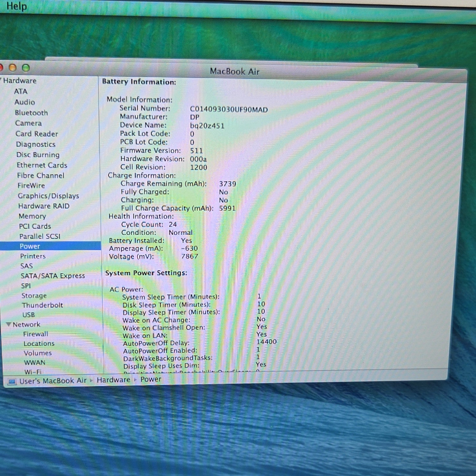Screen dimensions: 476x476
Task: Select Fibre Channel in the sidebar
Action: pos(41,175)
